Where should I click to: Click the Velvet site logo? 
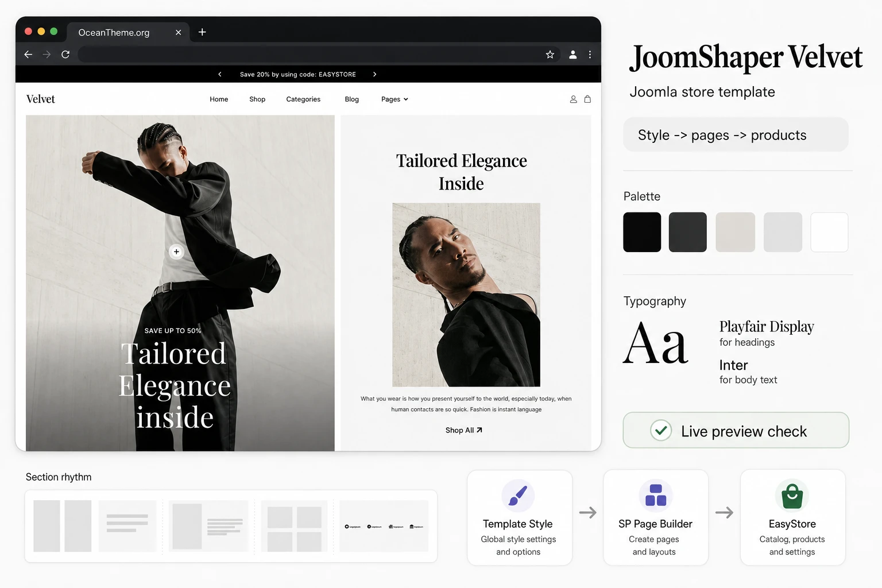(41, 99)
